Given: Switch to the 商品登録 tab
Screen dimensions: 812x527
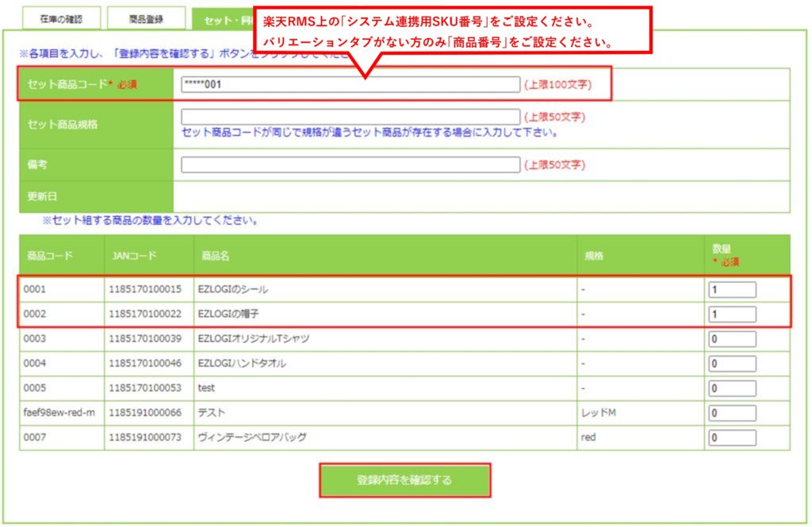Looking at the screenshot, I should pyautogui.click(x=146, y=18).
